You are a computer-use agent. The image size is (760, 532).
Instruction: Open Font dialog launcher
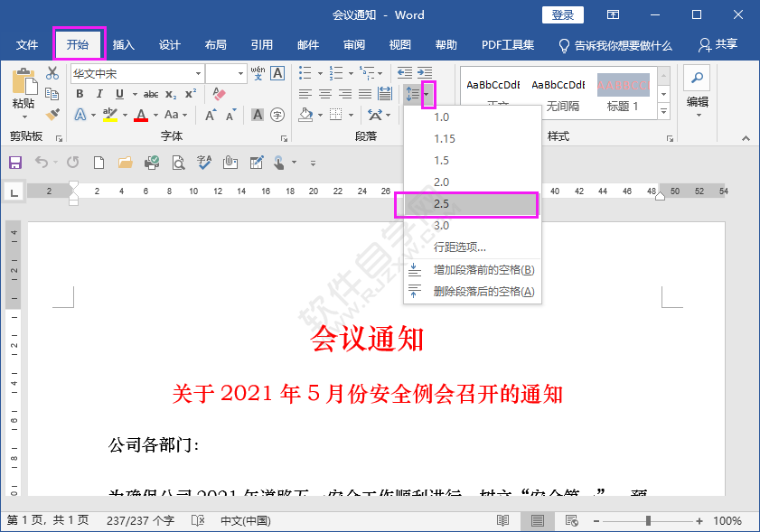pos(284,138)
